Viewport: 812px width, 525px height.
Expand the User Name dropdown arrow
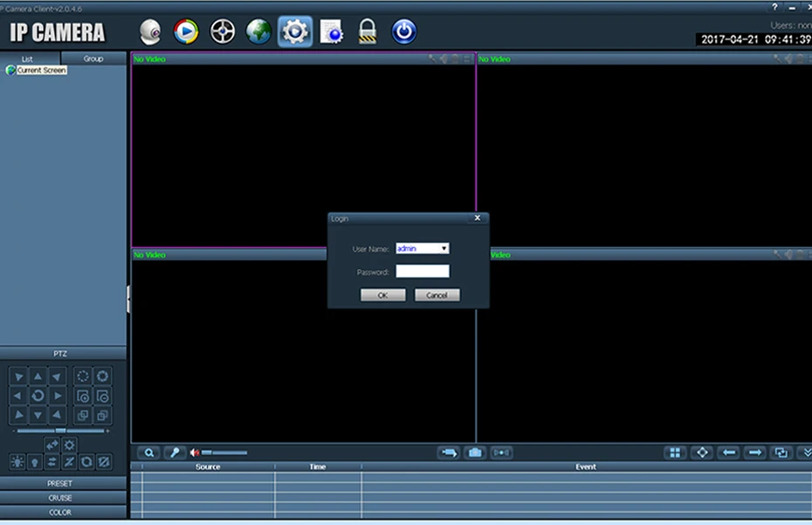click(x=444, y=249)
